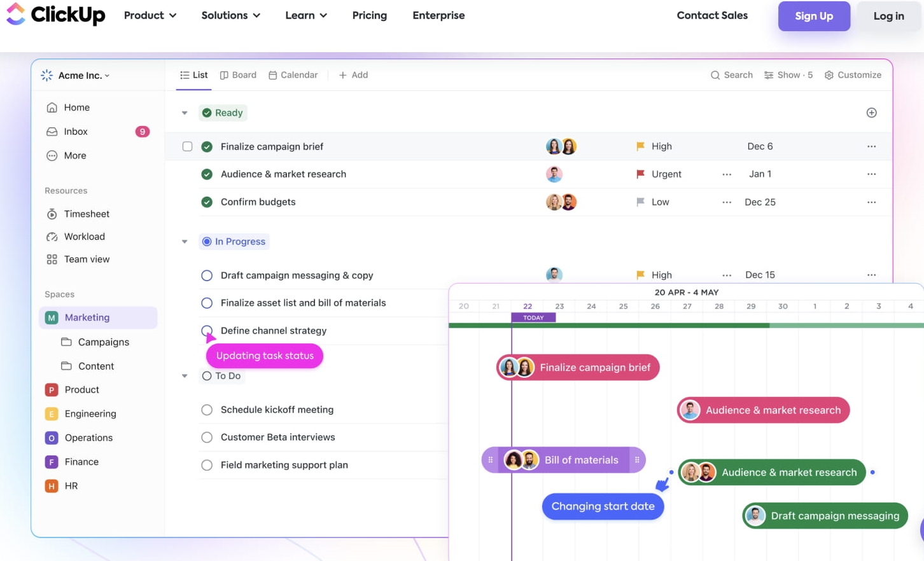This screenshot has height=561, width=924.
Task: Switch to the Board view tab
Action: 238,75
